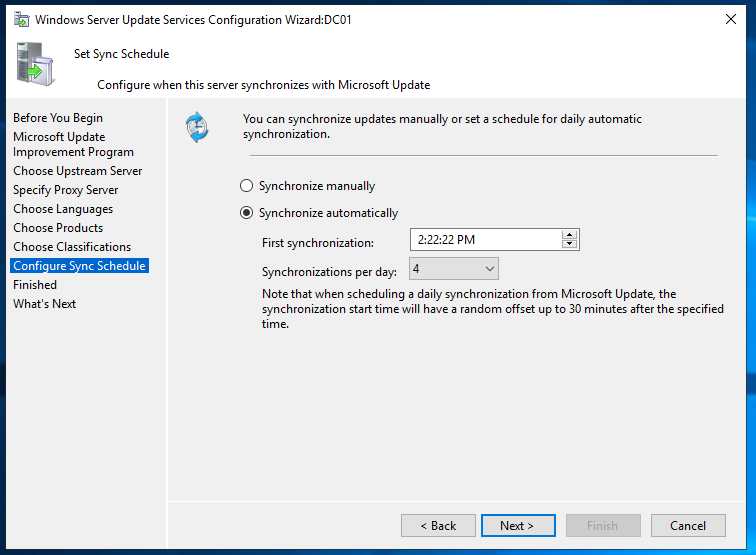
Task: Switch to Choose Languages step
Action: [63, 209]
